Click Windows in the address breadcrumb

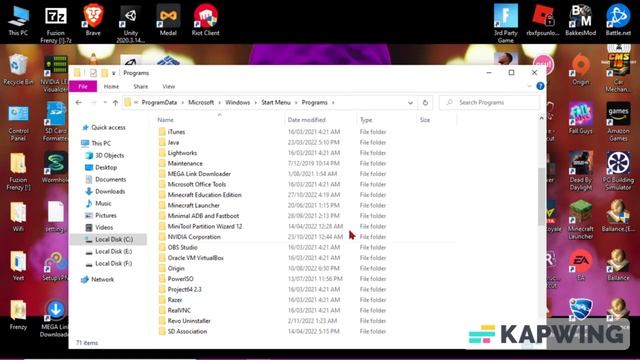(x=238, y=102)
